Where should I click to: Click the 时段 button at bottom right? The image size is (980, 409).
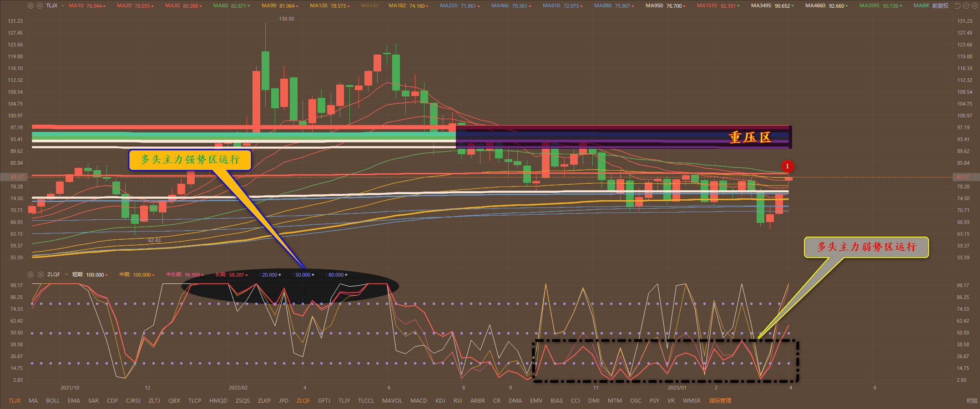pyautogui.click(x=972, y=401)
